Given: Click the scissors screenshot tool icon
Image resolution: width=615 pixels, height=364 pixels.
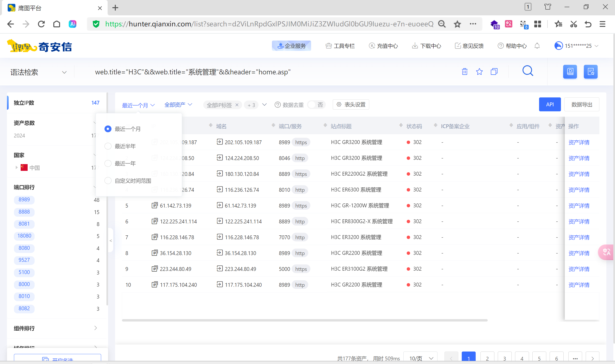Looking at the screenshot, I should click(x=573, y=24).
